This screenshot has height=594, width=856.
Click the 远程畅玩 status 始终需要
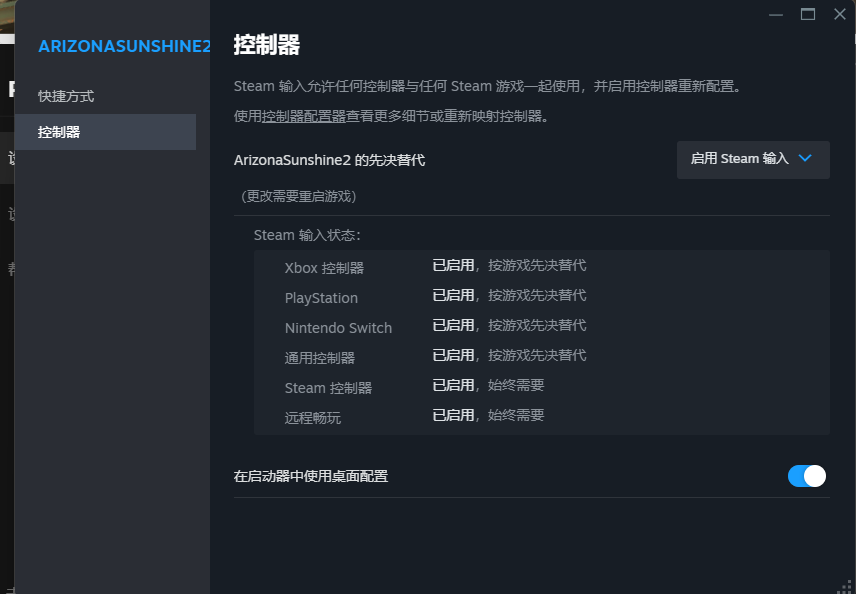515,415
